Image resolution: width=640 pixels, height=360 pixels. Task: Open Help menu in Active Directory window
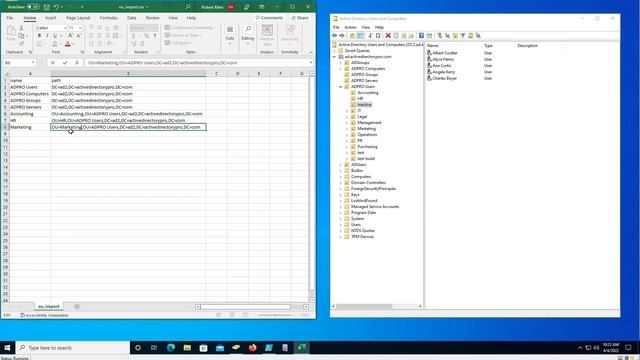coord(379,27)
